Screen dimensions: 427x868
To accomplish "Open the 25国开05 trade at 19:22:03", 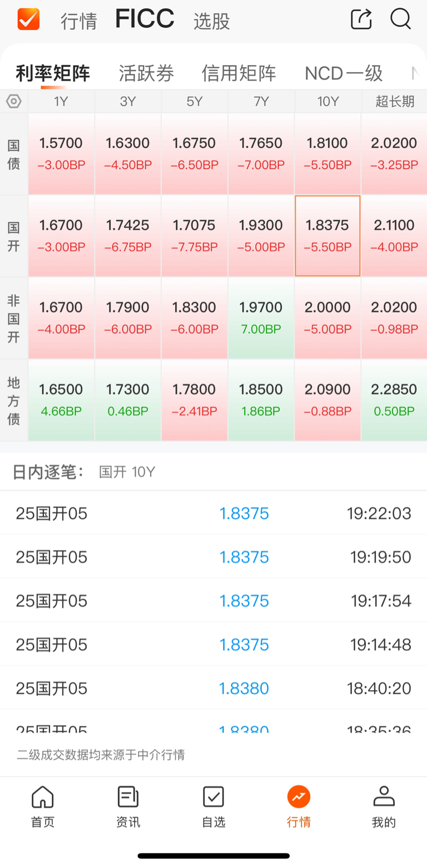I will (x=213, y=513).
